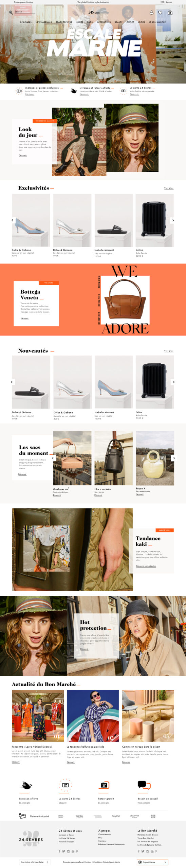Click the search magnifier icon
Viewport: 186px width, 868px height.
click(11, 12)
